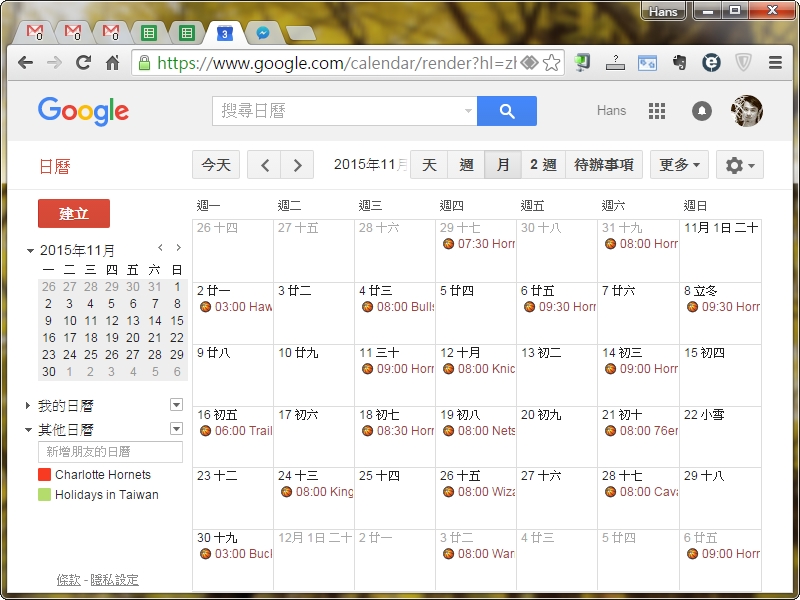Click the blue search magnifier button
800x600 pixels.
point(507,111)
